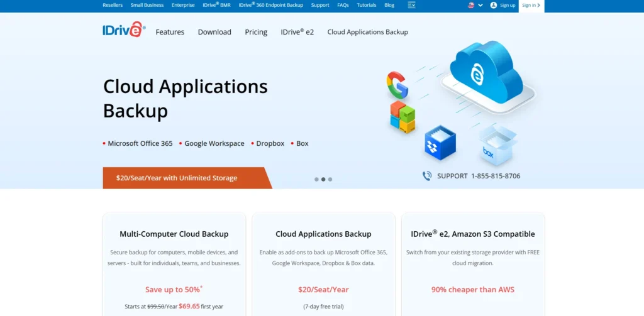644x316 pixels.
Task: Click 90% cheaper than AWS text
Action: pos(473,290)
